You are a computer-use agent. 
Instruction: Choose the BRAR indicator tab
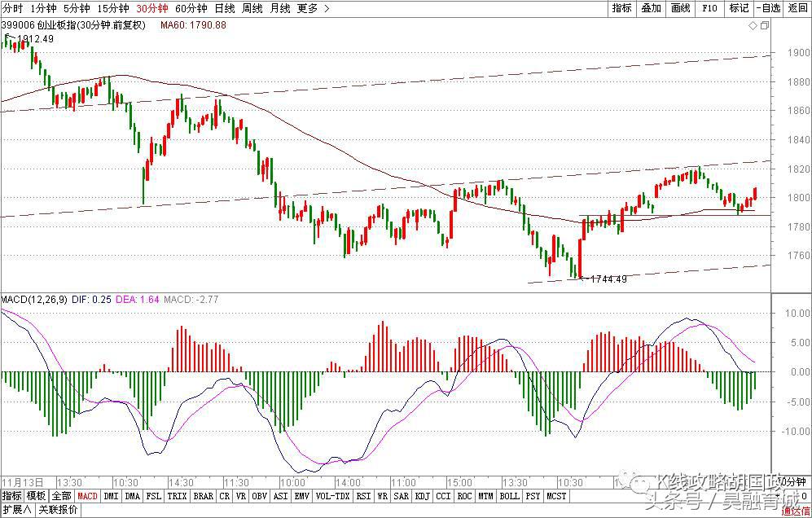pyautogui.click(x=203, y=496)
